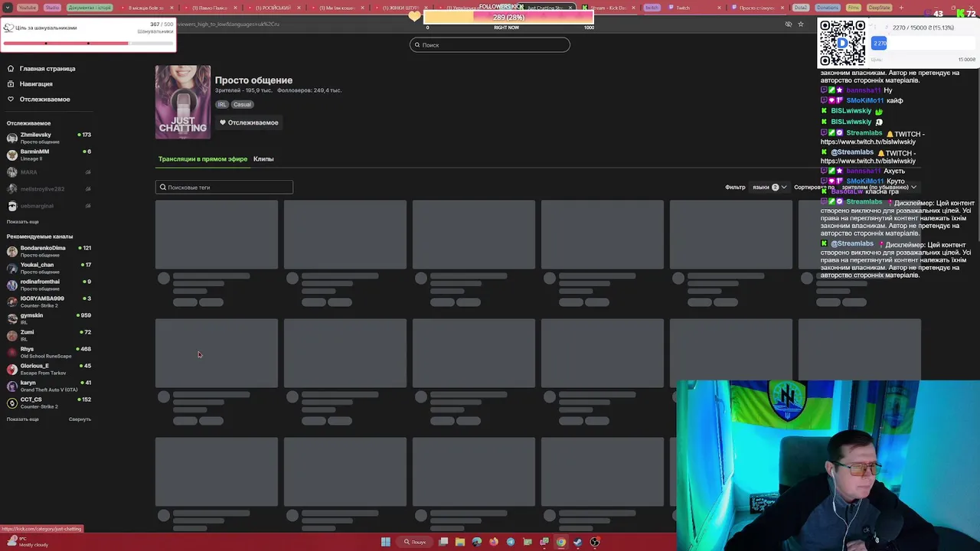Open Youkai_chan recommended channel avatar
Viewport: 980px width, 551px height.
[12, 268]
